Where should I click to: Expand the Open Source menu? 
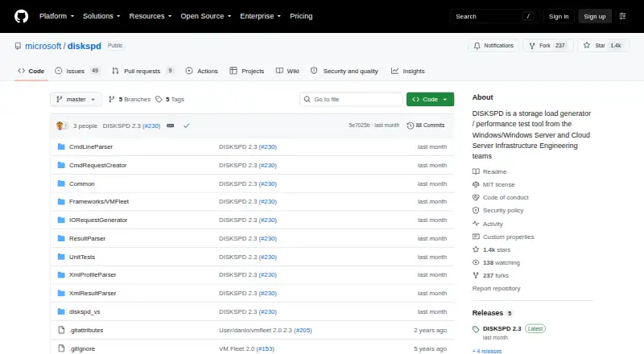click(206, 16)
